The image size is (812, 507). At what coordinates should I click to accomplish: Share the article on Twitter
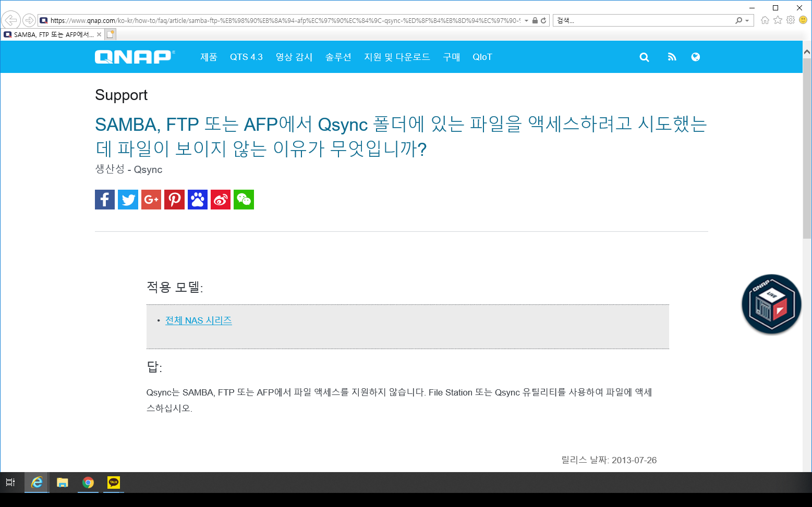click(128, 200)
